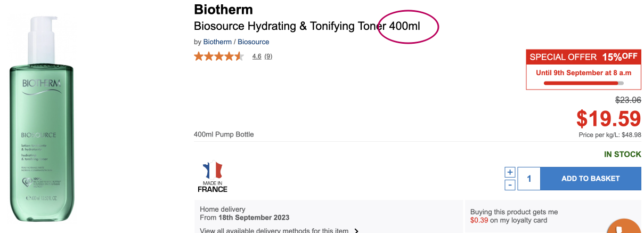Click the Add to Basket button
This screenshot has height=233, width=644.
590,179
